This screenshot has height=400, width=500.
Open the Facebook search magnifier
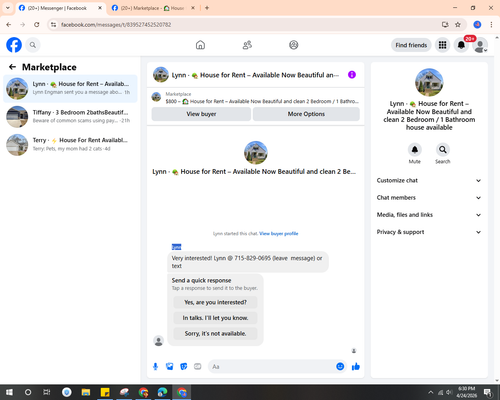coord(33,45)
